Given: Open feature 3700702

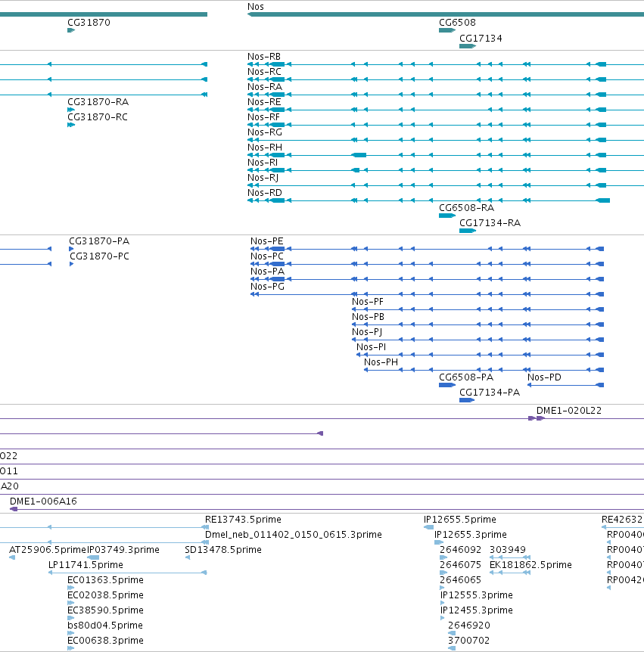Looking at the screenshot, I should [x=469, y=641].
